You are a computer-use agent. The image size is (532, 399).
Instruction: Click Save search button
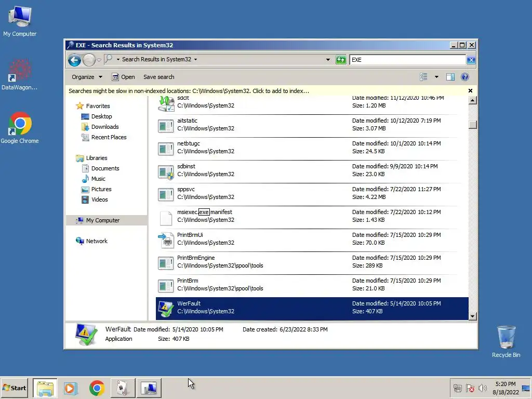(159, 77)
